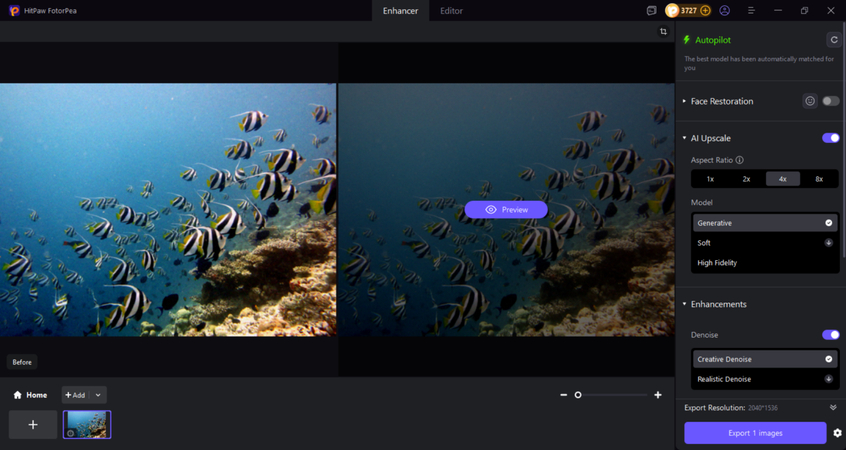Click the zoom in plus icon
Image resolution: width=846 pixels, height=450 pixels.
click(657, 395)
